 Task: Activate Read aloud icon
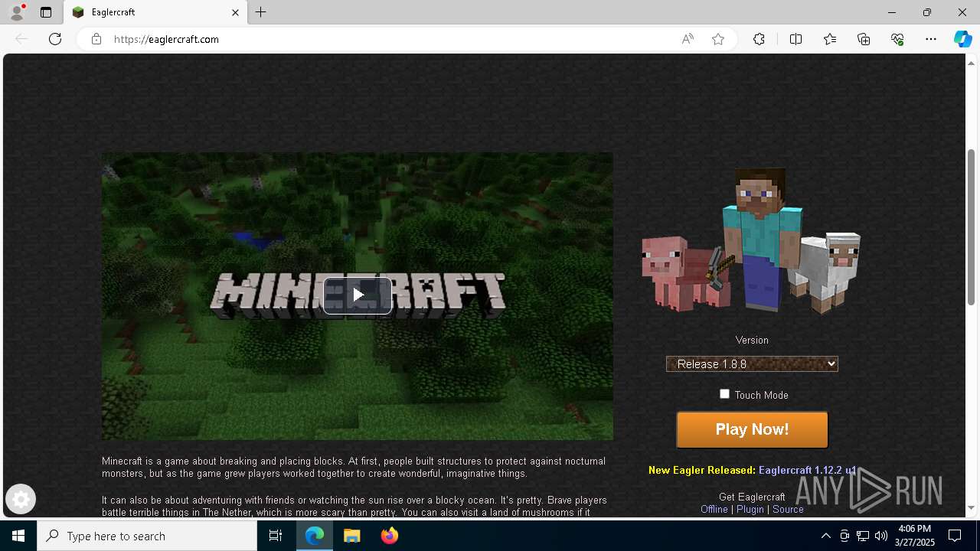[688, 39]
